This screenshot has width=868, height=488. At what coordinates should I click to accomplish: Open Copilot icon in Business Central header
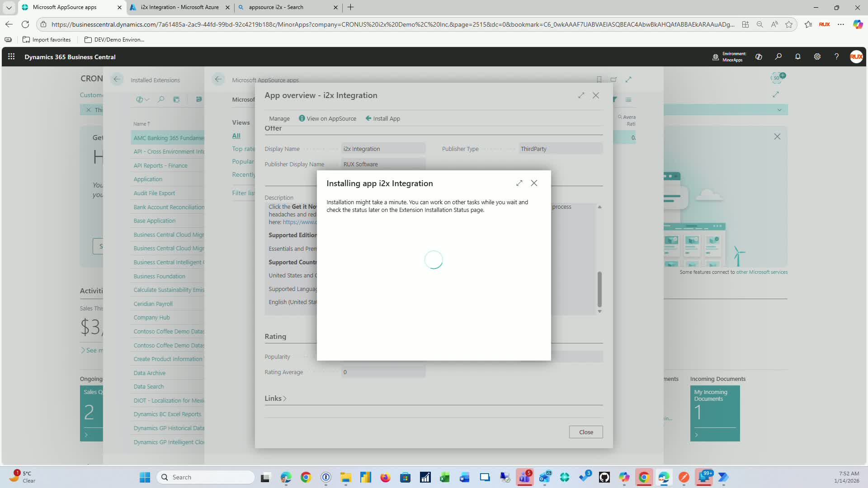[x=759, y=57]
